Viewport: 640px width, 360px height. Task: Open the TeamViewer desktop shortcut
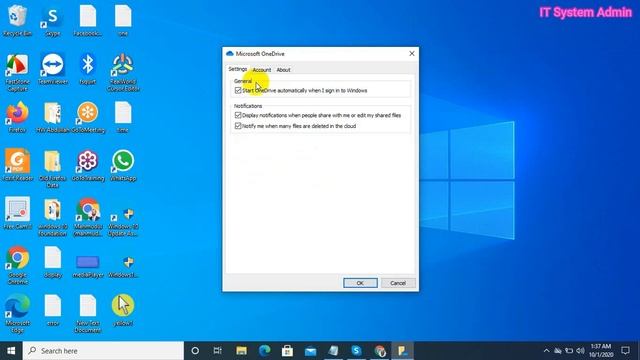[x=53, y=69]
